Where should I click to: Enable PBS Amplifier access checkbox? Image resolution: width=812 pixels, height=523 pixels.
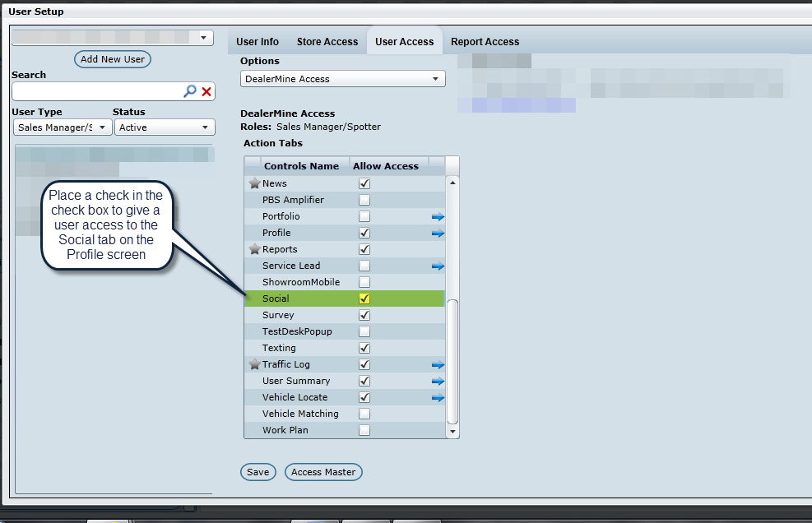(364, 200)
